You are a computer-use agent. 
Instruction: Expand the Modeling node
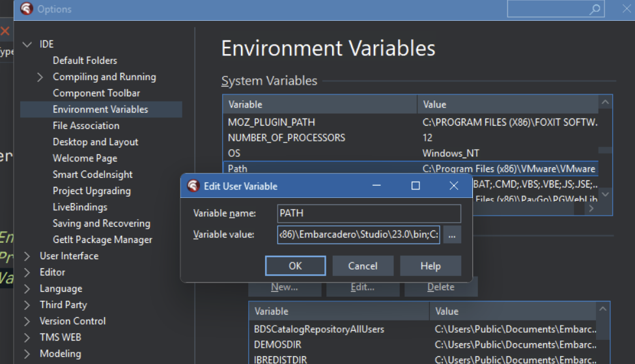coord(27,354)
